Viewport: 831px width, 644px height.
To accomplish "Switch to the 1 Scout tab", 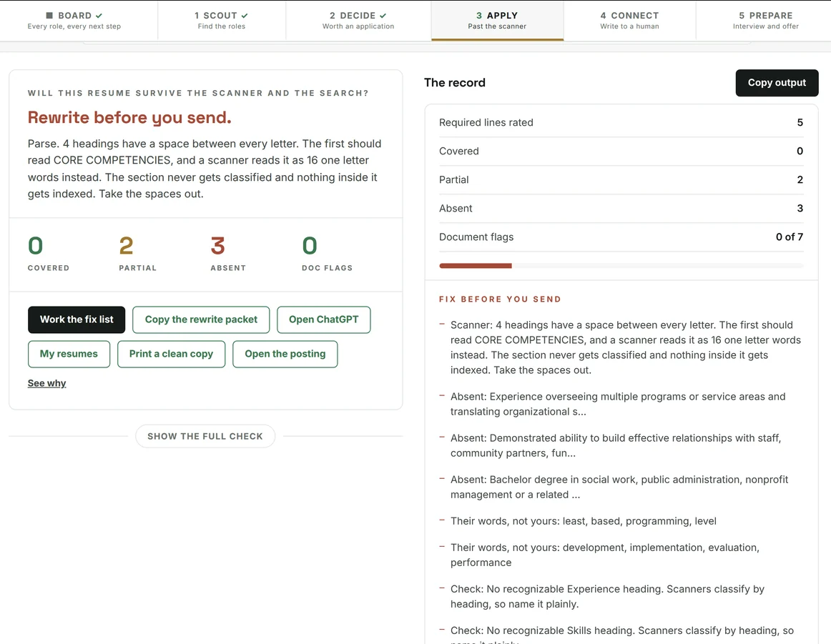I will click(x=222, y=20).
